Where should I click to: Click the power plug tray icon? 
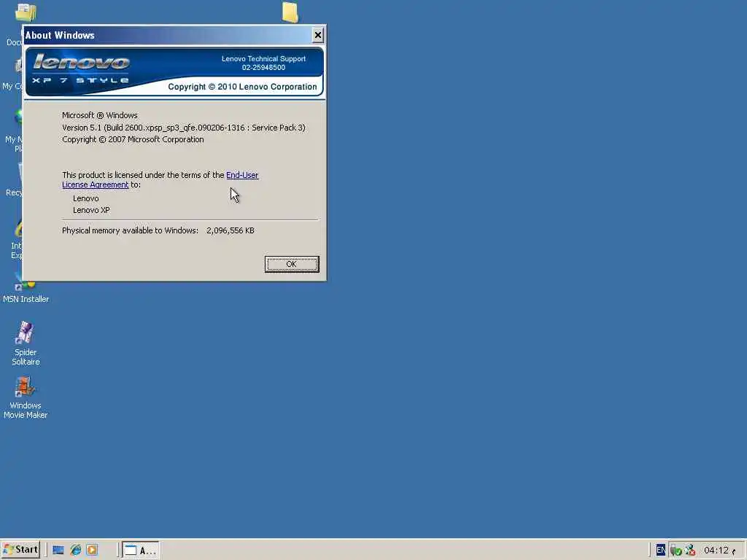point(676,551)
